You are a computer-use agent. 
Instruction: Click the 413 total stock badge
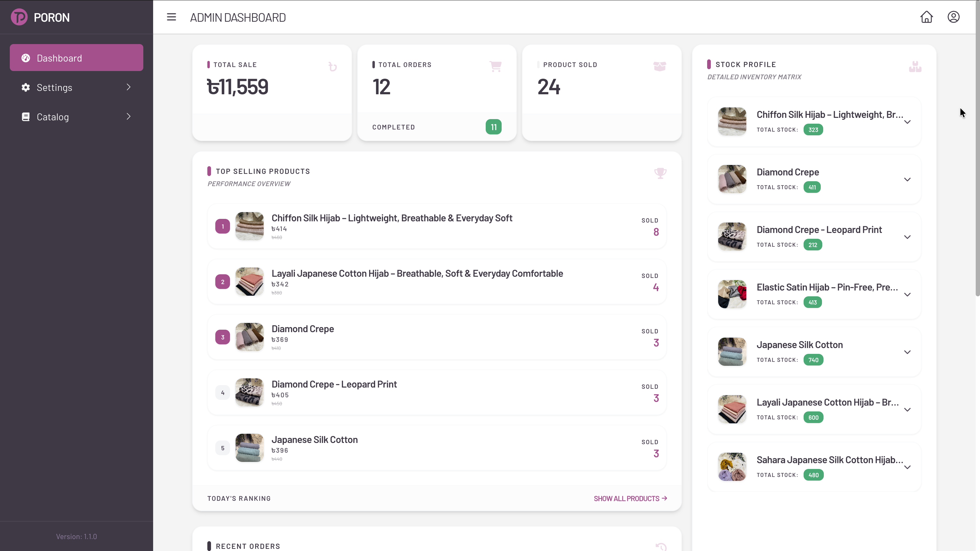(x=812, y=302)
